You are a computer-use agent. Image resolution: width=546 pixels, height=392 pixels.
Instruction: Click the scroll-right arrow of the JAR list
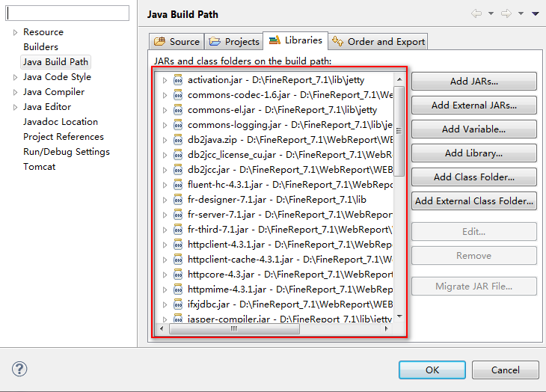pyautogui.click(x=386, y=328)
